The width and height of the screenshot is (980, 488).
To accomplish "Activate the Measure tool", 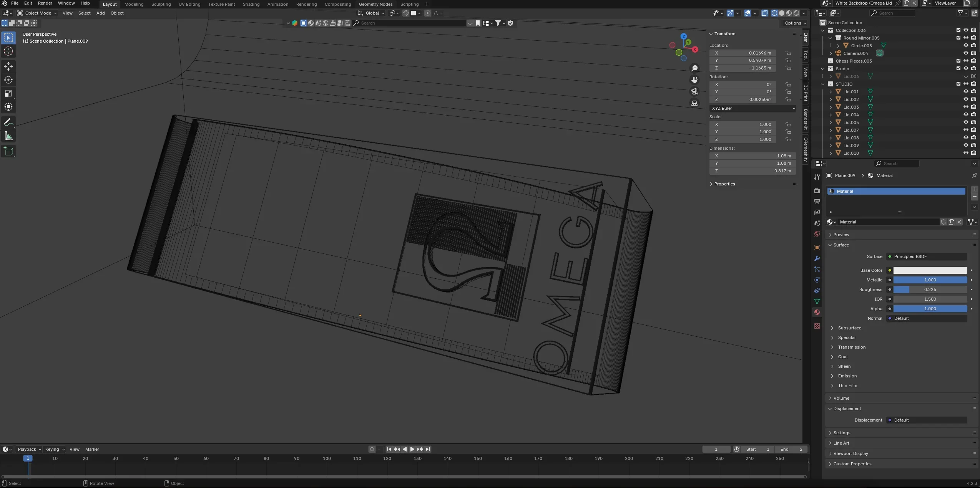I will [x=8, y=136].
